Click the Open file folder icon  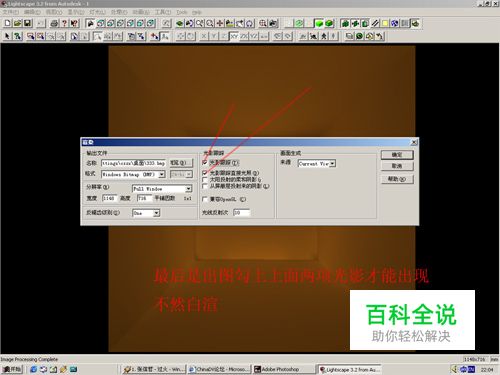17,23
